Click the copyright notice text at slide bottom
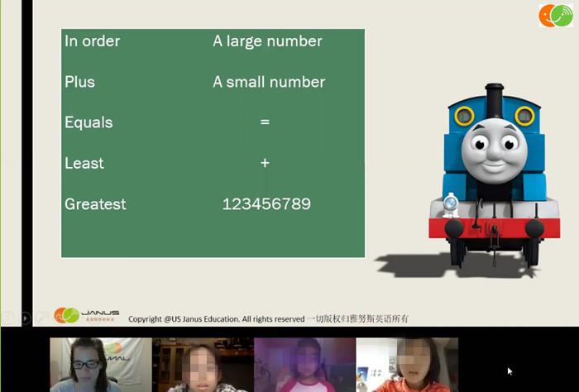 tap(268, 318)
